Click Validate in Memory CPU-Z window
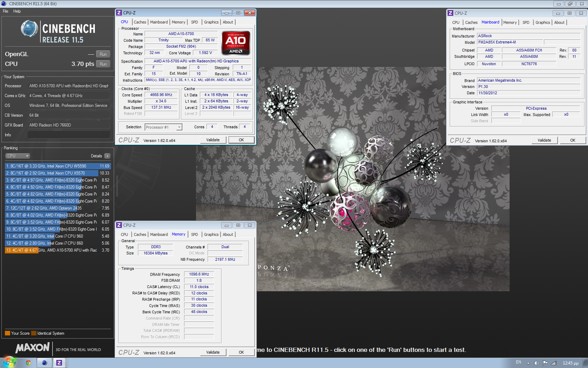The image size is (588, 368). pos(213,352)
